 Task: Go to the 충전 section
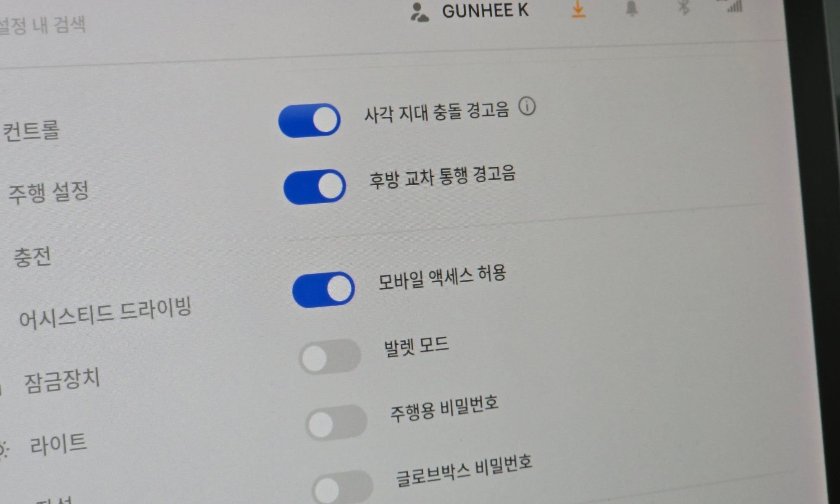point(32,256)
